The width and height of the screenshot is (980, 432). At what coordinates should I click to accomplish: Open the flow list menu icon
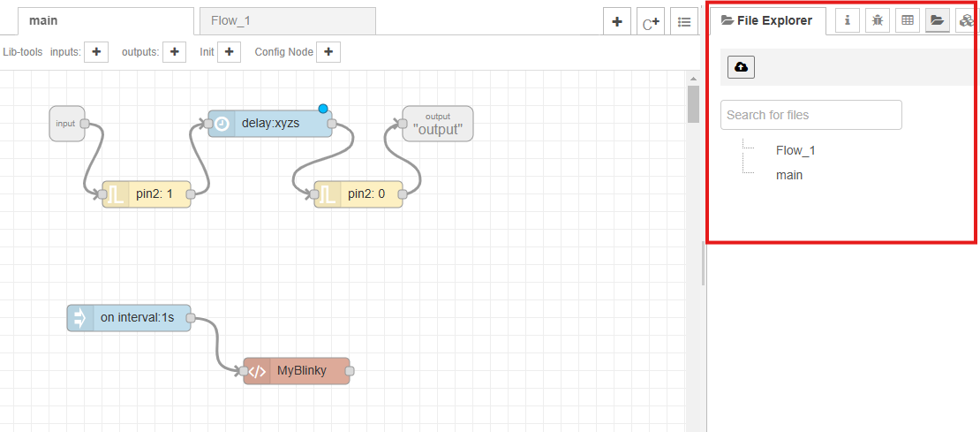[x=684, y=22]
